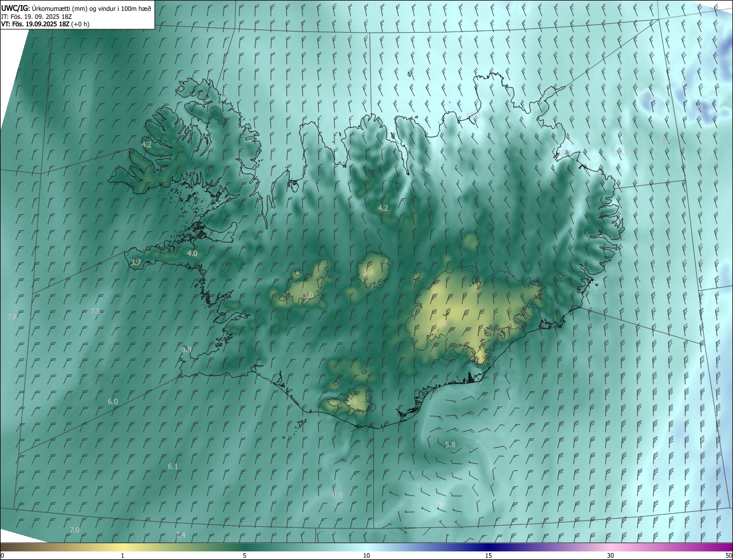733x560 pixels.
Task: Click the 4.2 value in north-central Iceland
Action: [383, 208]
